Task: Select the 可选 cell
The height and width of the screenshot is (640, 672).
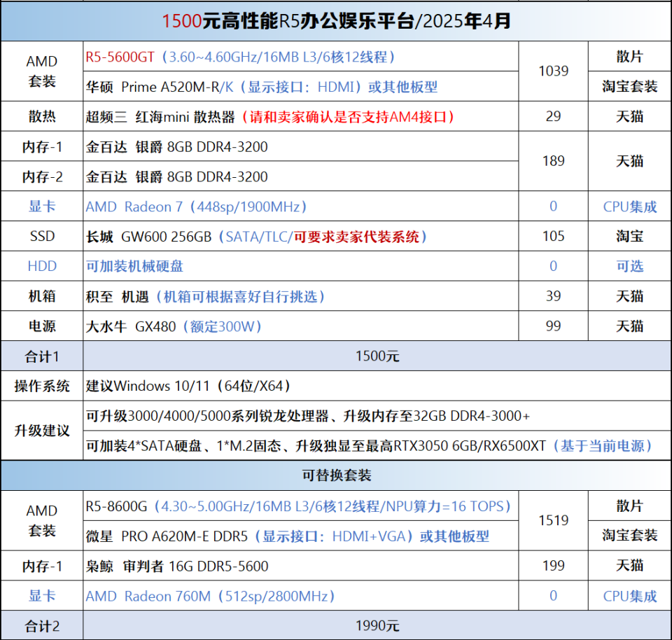Action: click(629, 266)
